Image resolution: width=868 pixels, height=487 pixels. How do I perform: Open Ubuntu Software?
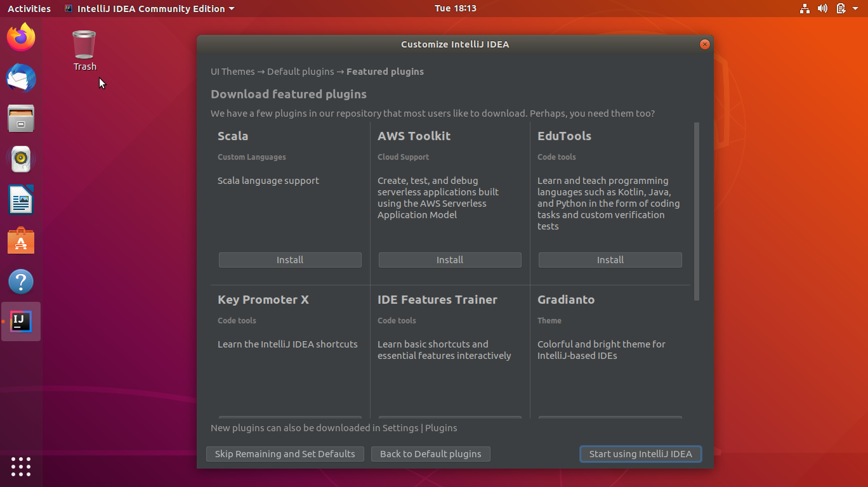[x=21, y=240]
